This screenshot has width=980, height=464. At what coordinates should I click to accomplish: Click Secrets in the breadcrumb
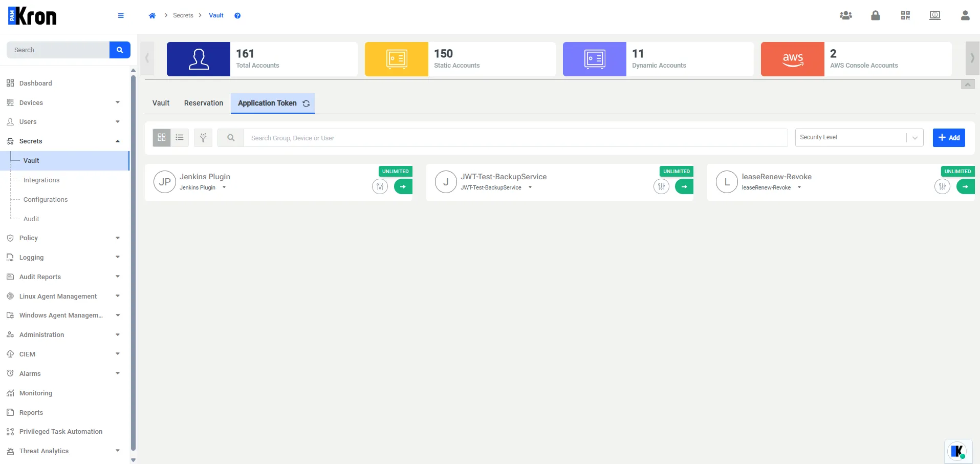(183, 15)
